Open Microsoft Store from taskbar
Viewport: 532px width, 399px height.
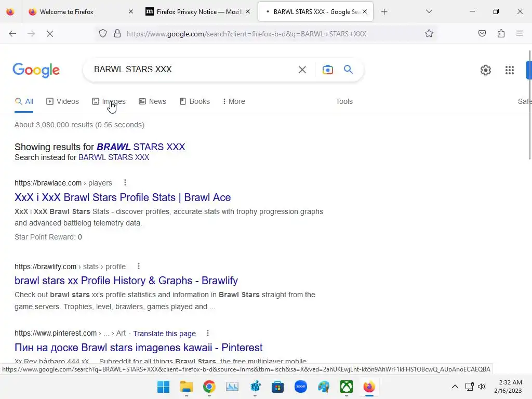click(x=277, y=387)
